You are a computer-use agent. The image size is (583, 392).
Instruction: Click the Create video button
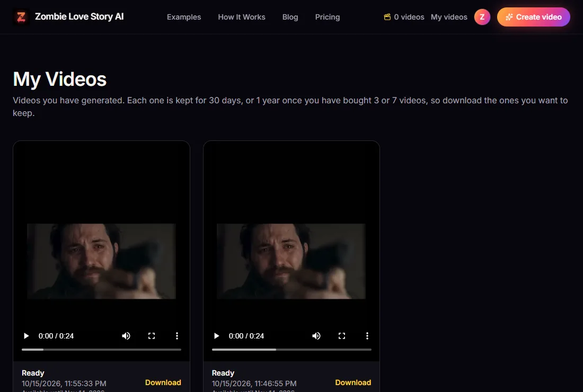pyautogui.click(x=534, y=17)
